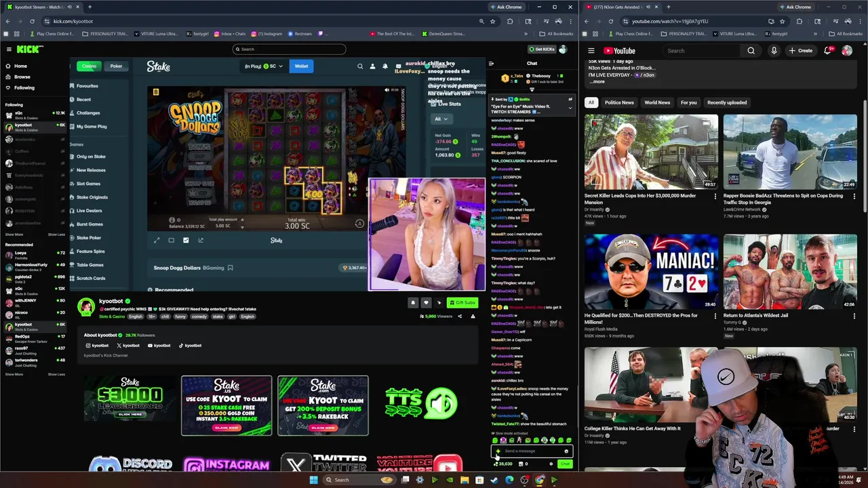Click the TTS banner image
This screenshot has height=488, width=868.
pyautogui.click(x=420, y=405)
